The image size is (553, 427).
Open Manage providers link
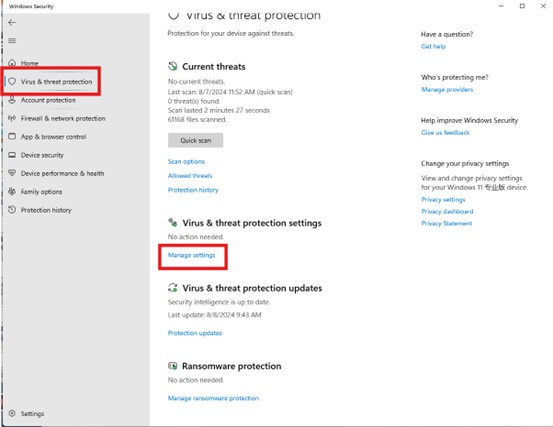(447, 90)
